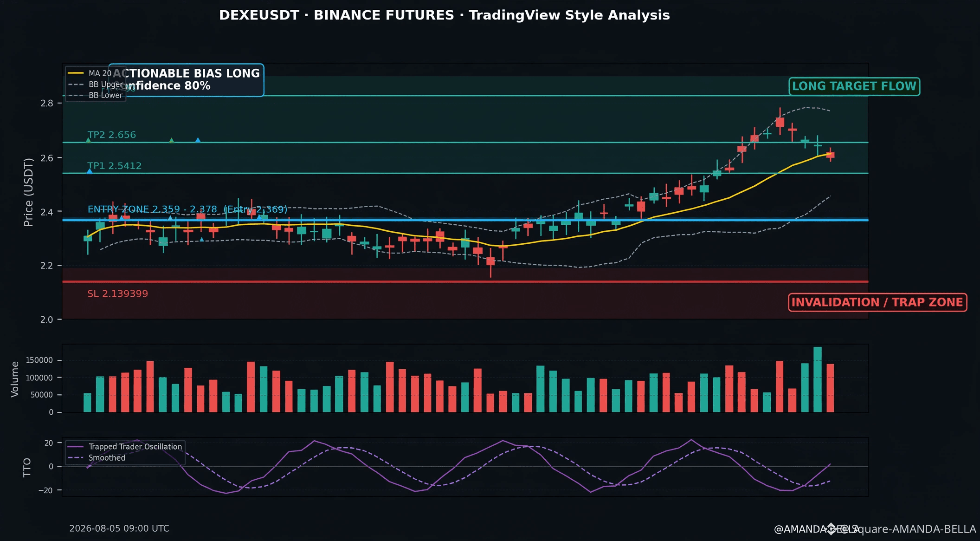Click the last red volume bar
Image resolution: width=980 pixels, height=541 pixels.
coord(830,388)
